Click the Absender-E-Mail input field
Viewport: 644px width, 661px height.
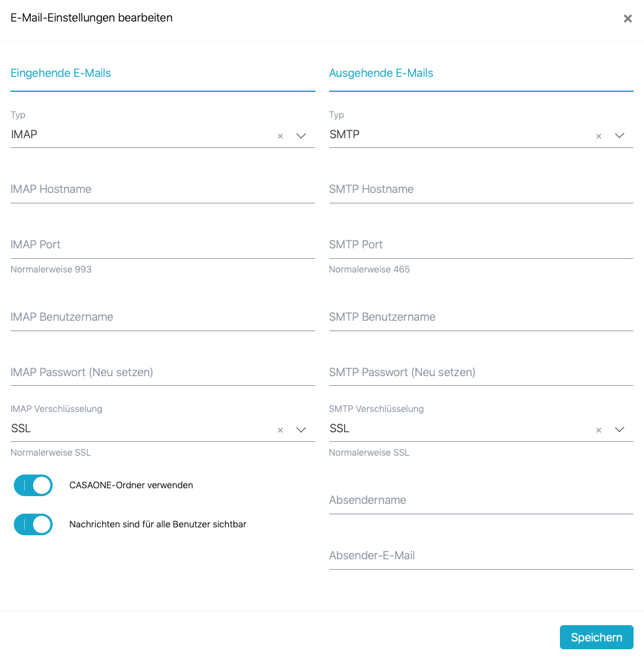481,556
